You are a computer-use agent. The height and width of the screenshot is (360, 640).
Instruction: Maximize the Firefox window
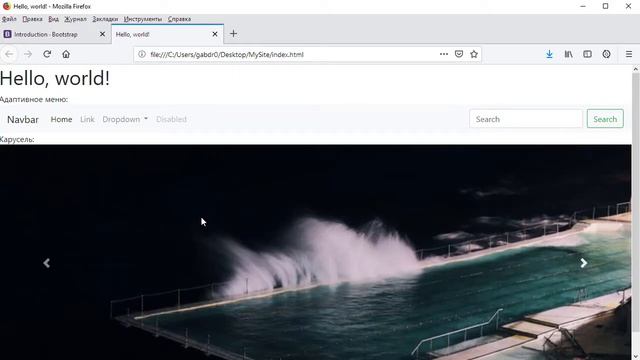coord(605,6)
